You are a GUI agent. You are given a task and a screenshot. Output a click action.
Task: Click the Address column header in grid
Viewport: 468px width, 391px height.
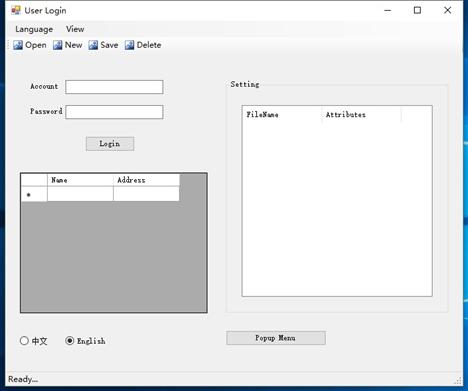tap(146, 180)
